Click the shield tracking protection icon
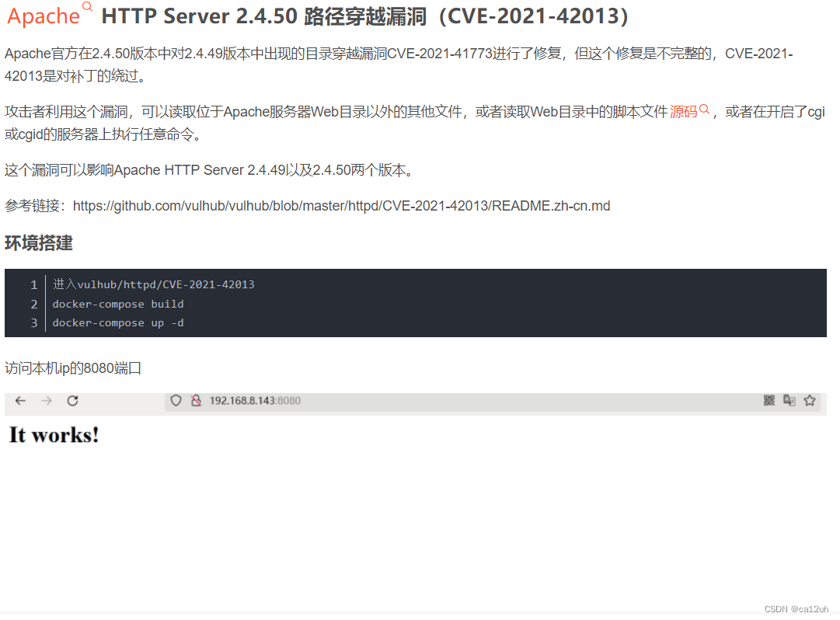 pyautogui.click(x=176, y=400)
